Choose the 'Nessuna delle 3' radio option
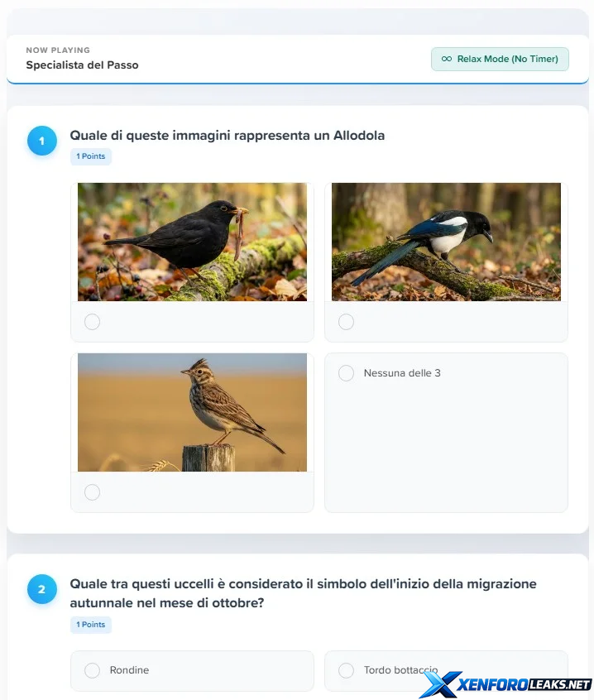This screenshot has width=594, height=700. (346, 373)
